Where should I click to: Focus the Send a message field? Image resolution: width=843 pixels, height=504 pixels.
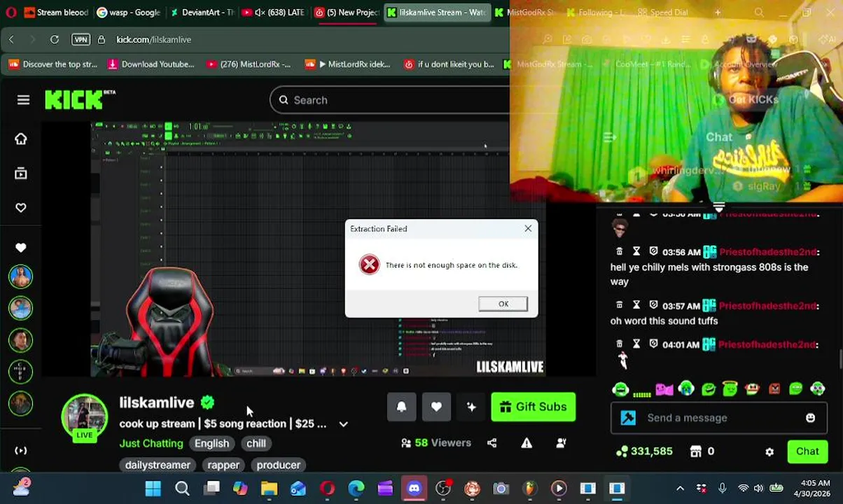tap(718, 418)
